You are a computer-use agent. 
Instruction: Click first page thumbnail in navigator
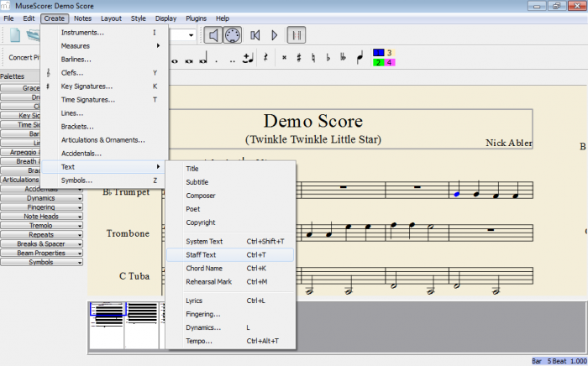[x=107, y=325]
